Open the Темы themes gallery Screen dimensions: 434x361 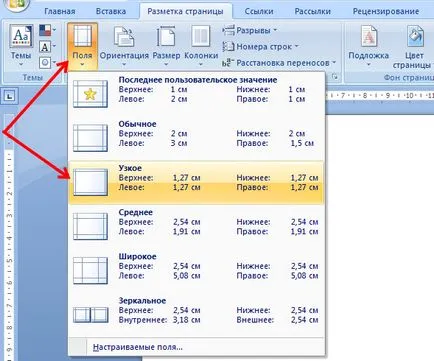pos(21,46)
